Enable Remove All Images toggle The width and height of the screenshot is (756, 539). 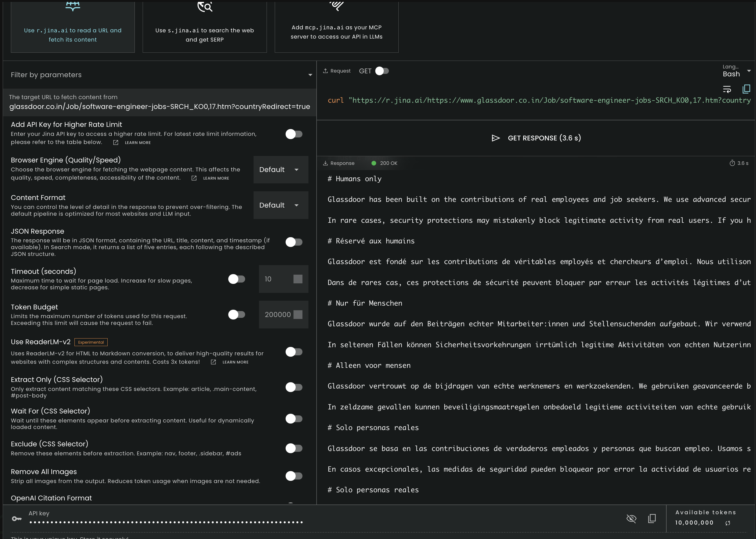(294, 476)
